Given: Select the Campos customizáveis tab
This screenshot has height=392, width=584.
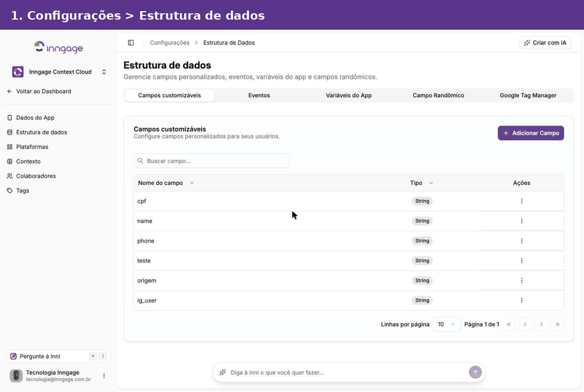Looking at the screenshot, I should tap(169, 95).
